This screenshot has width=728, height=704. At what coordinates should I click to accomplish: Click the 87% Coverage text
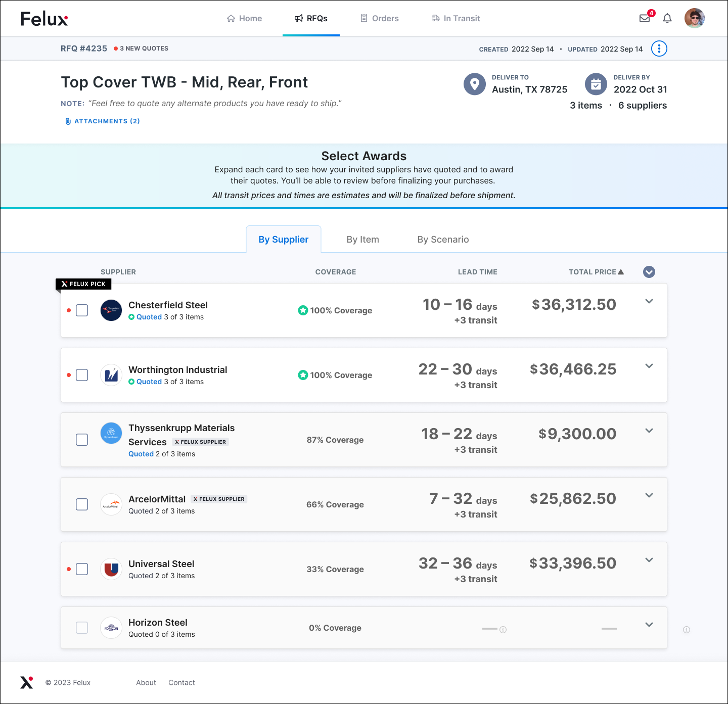[x=335, y=440]
